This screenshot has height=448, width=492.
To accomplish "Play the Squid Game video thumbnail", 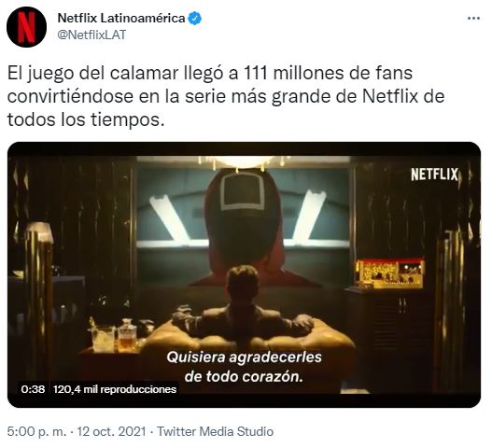I will pyautogui.click(x=244, y=274).
